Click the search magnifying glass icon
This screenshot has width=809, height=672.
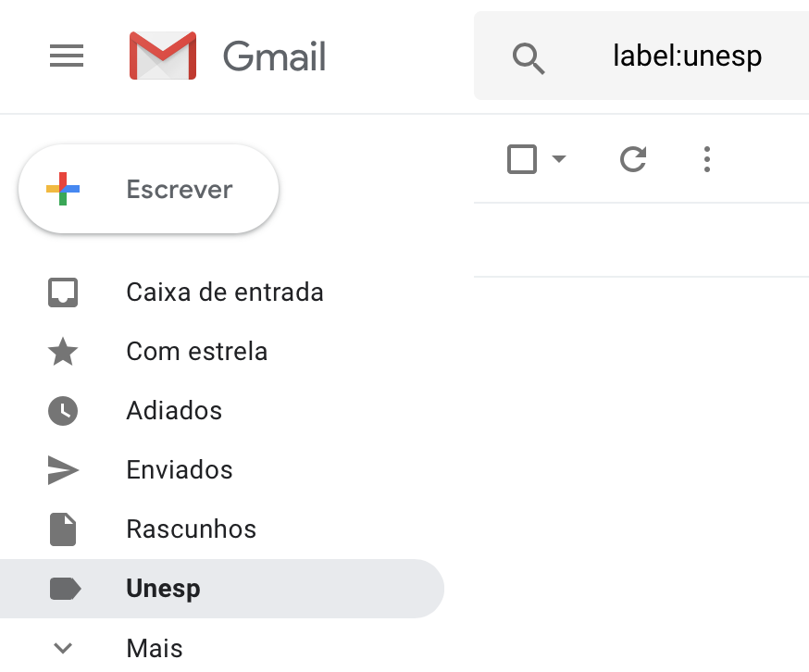click(529, 56)
